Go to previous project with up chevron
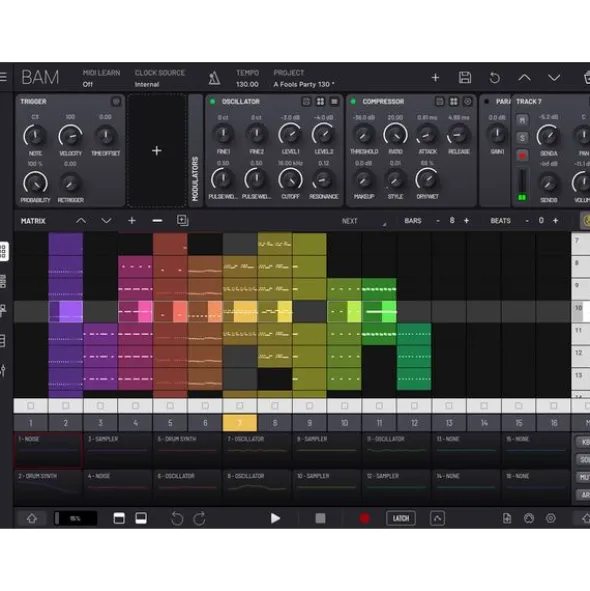This screenshot has height=591, width=590. [524, 78]
